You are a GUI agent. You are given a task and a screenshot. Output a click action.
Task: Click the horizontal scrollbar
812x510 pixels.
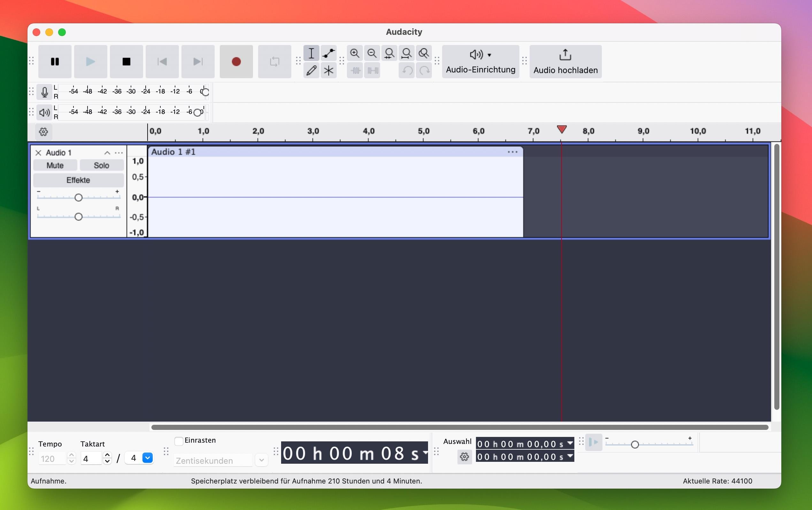(460, 427)
